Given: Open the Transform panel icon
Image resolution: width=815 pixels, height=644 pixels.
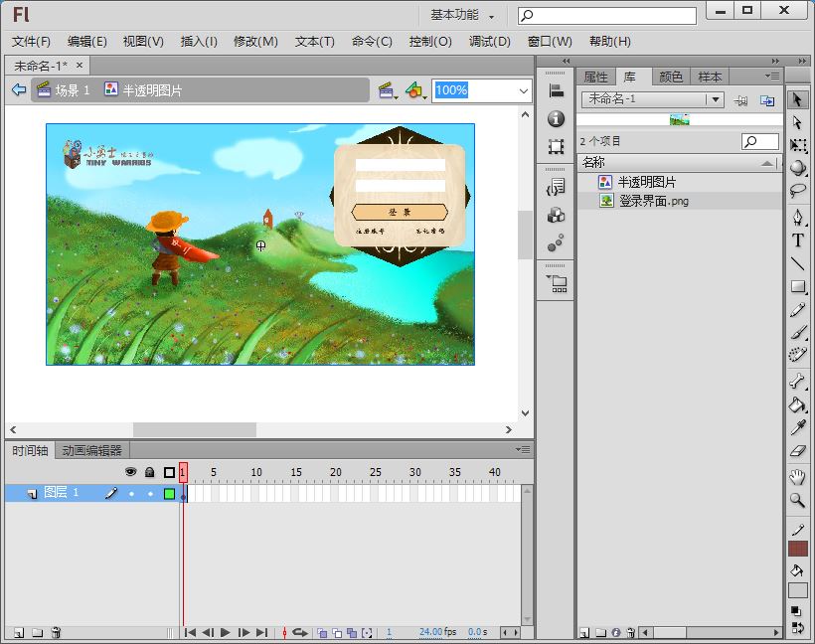Looking at the screenshot, I should coord(557,146).
